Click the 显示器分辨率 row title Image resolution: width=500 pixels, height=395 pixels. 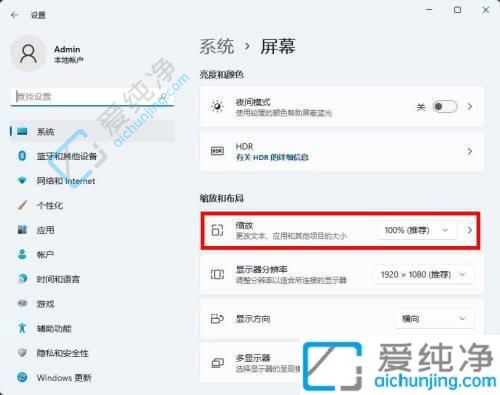pyautogui.click(x=262, y=269)
